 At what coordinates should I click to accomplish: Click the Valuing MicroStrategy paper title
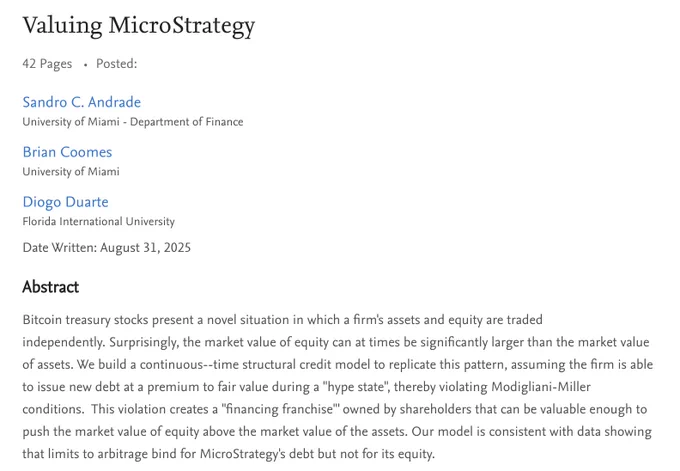click(139, 26)
